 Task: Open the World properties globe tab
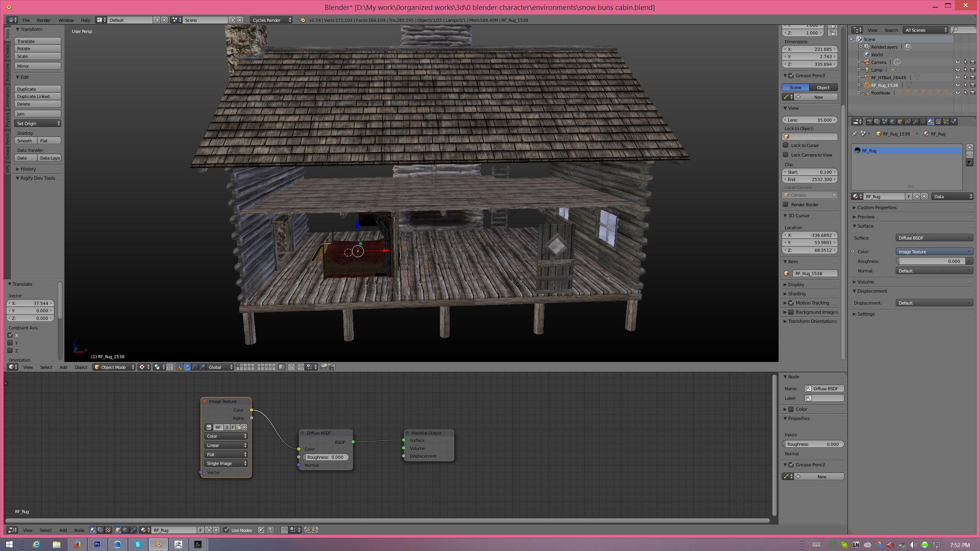892,122
